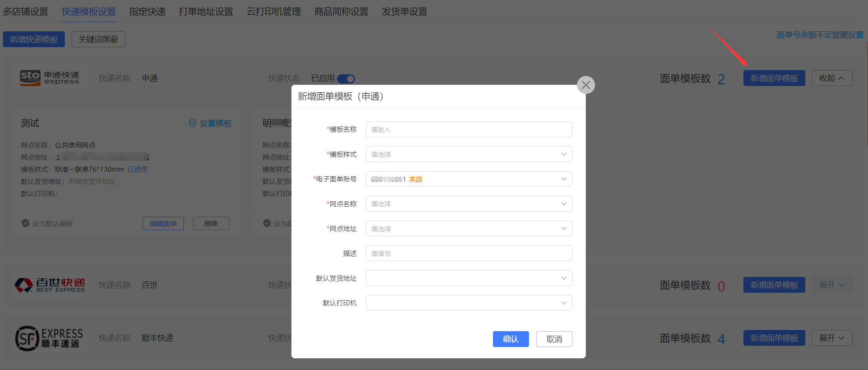The image size is (868, 370).
Task: Click 新增面单模板 button for 顺丰快递
Action: click(774, 338)
